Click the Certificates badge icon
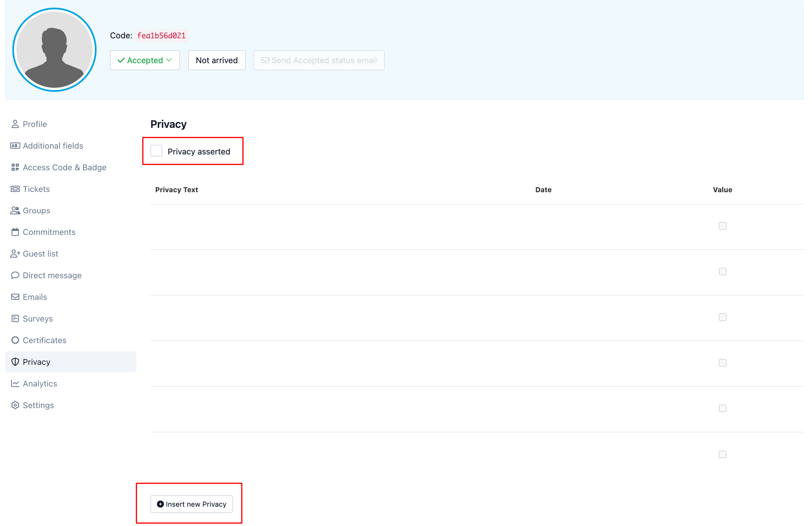The height and width of the screenshot is (526, 812). [x=15, y=340]
